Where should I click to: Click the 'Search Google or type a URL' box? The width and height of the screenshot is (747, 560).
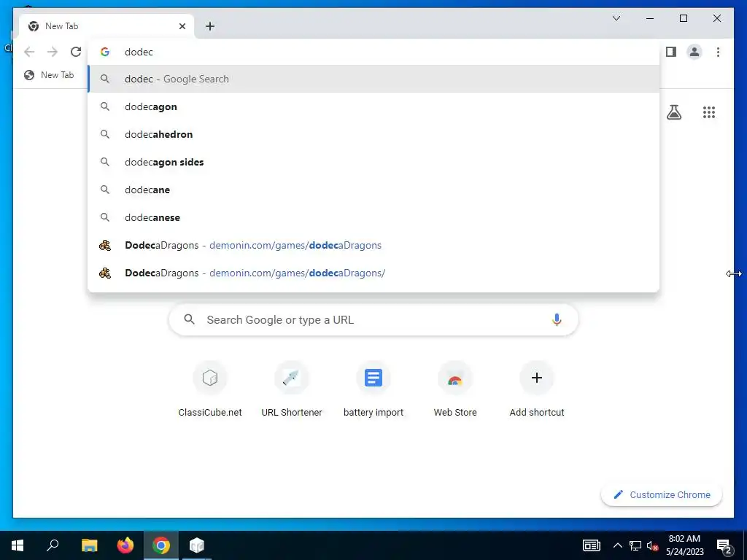[373, 319]
